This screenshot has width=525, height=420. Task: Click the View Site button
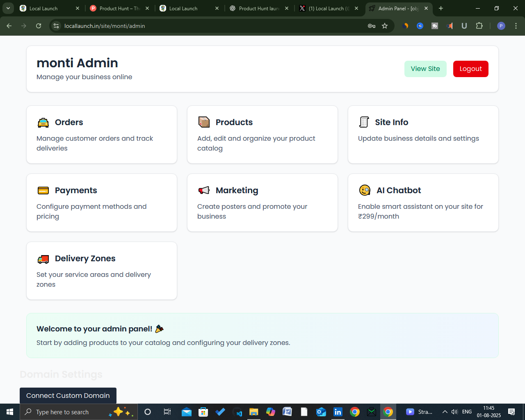tap(425, 69)
